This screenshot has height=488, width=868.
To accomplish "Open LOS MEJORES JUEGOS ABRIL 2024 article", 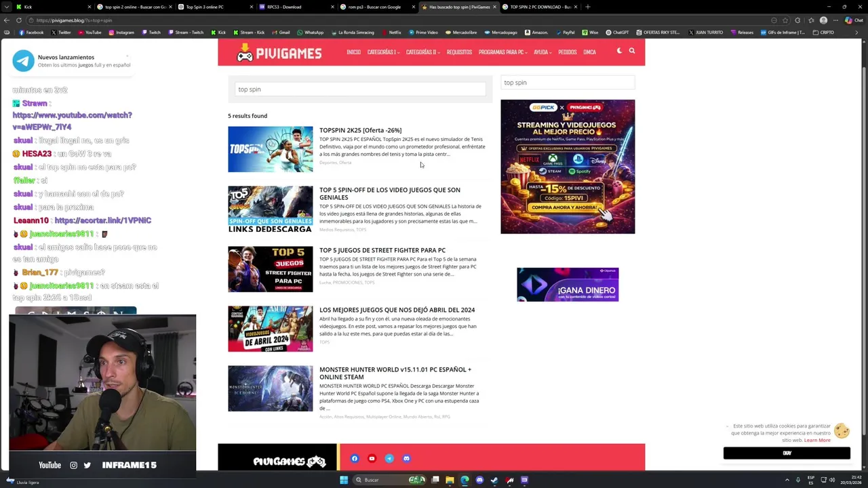I will pyautogui.click(x=397, y=310).
